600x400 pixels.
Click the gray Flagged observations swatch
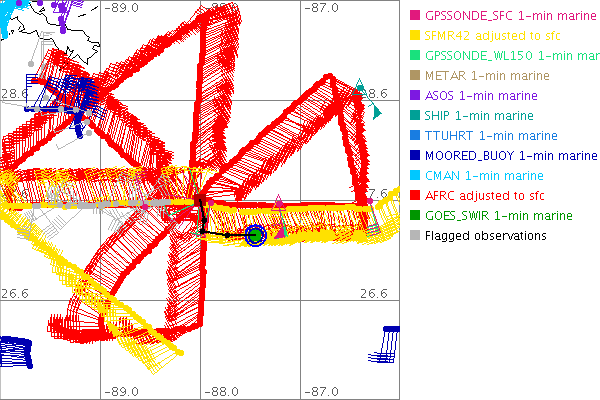tap(413, 236)
